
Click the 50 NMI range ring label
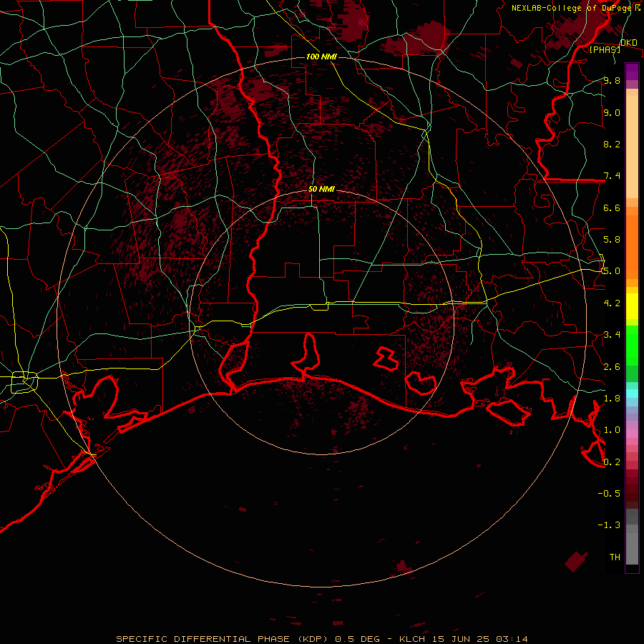pos(321,190)
